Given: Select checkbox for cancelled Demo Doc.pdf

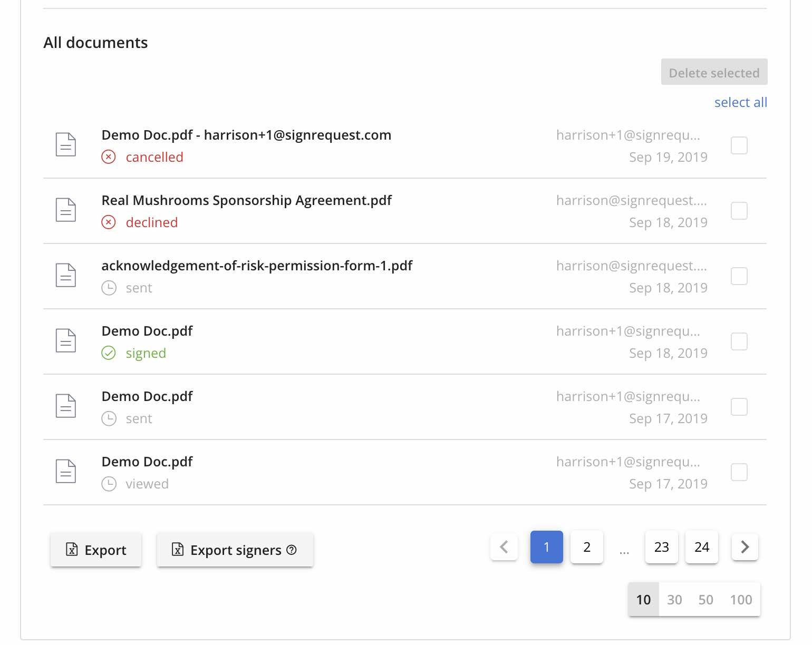Looking at the screenshot, I should 739,145.
